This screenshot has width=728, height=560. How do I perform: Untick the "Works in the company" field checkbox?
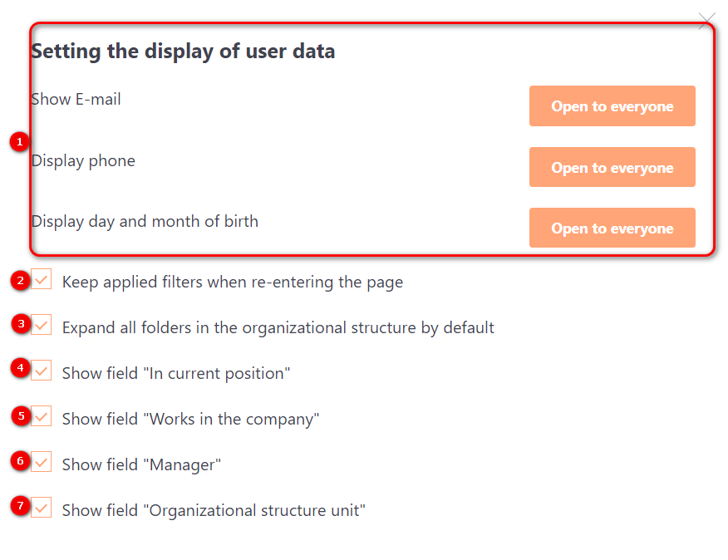[42, 416]
